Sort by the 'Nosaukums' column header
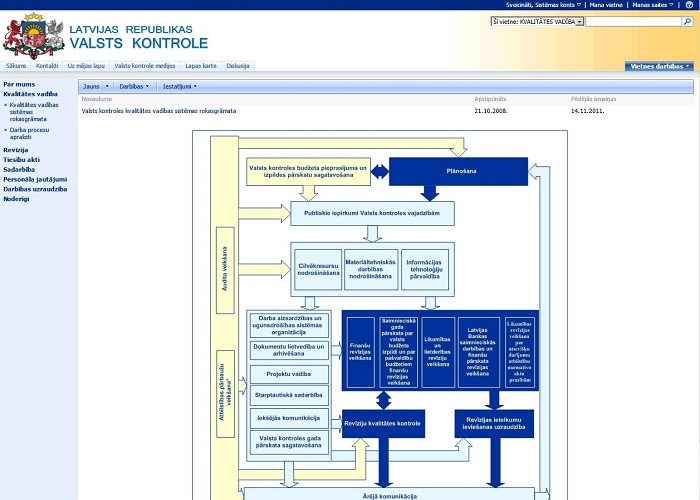This screenshot has height=500, width=700. (x=97, y=99)
